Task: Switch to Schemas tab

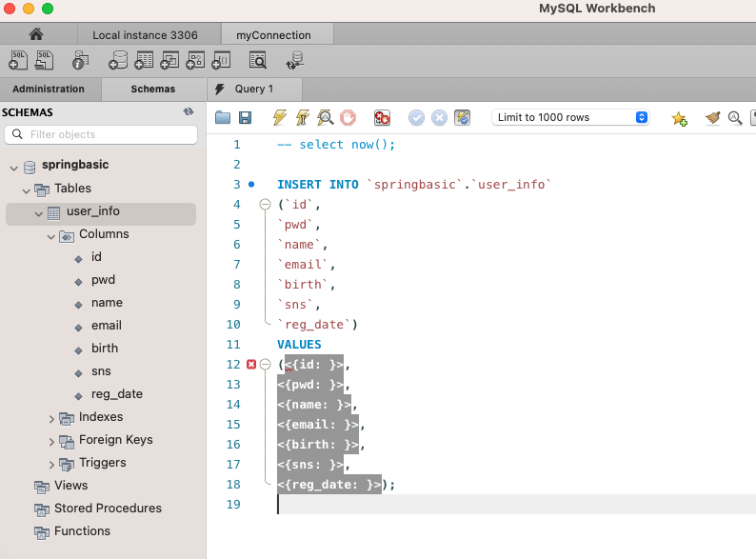Action: coord(153,89)
